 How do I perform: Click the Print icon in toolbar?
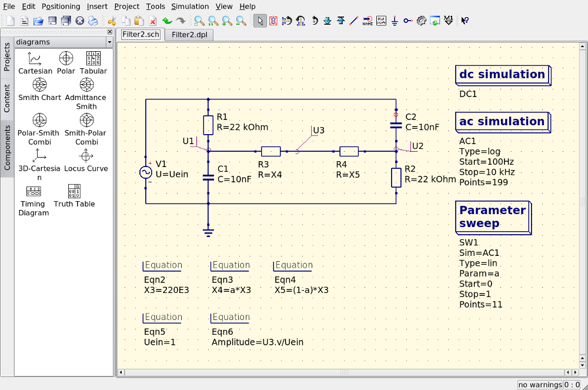pyautogui.click(x=93, y=21)
